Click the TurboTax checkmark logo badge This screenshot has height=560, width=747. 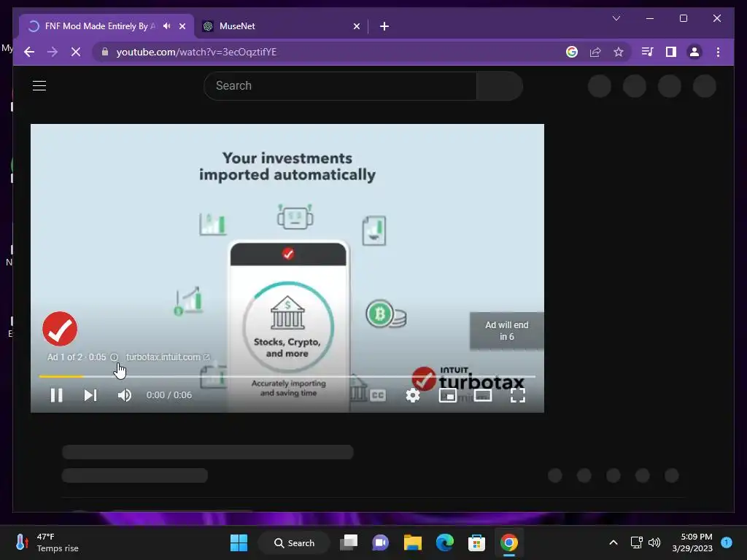(60, 329)
